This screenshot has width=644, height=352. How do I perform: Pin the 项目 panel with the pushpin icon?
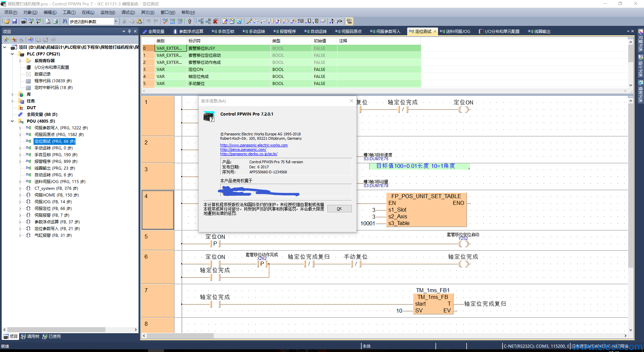[x=129, y=31]
